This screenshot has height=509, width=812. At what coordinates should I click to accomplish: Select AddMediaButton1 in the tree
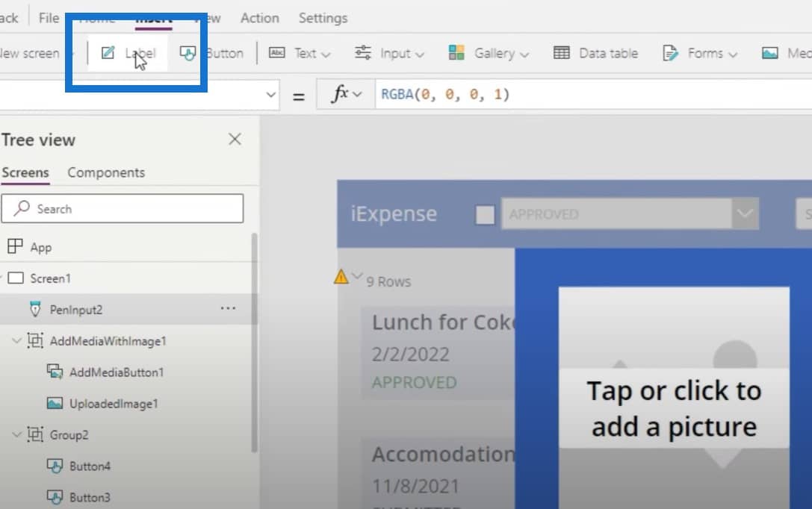coord(117,372)
